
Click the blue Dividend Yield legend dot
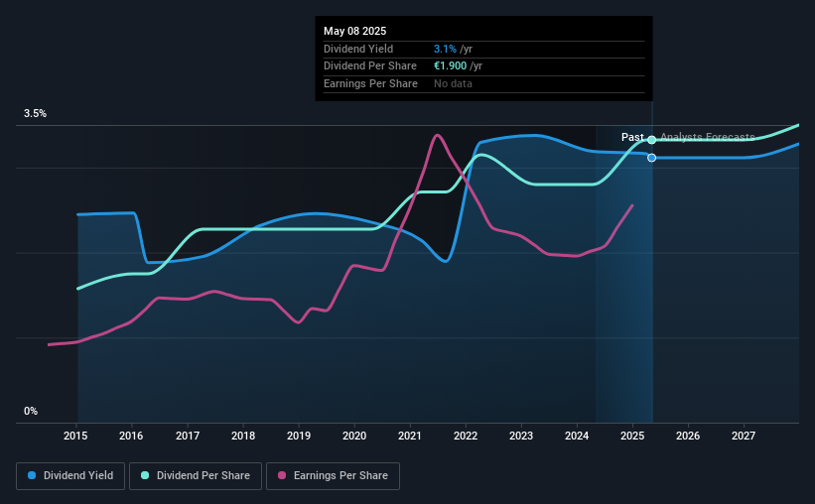pyautogui.click(x=32, y=475)
